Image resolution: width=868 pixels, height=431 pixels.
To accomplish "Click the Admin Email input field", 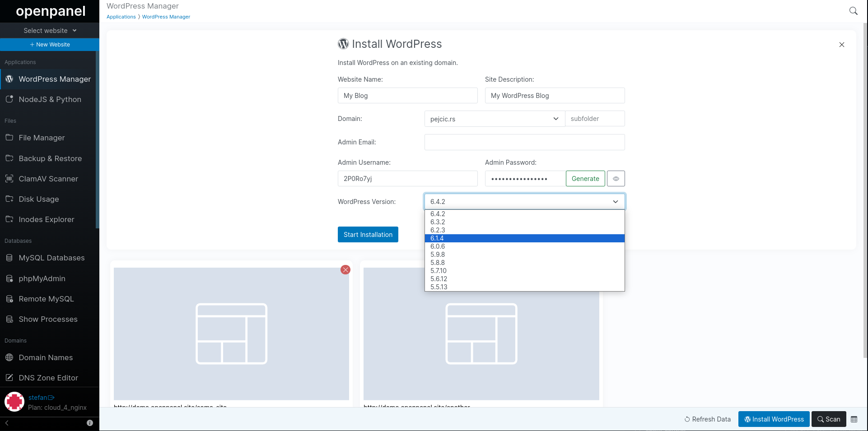I will pyautogui.click(x=524, y=142).
